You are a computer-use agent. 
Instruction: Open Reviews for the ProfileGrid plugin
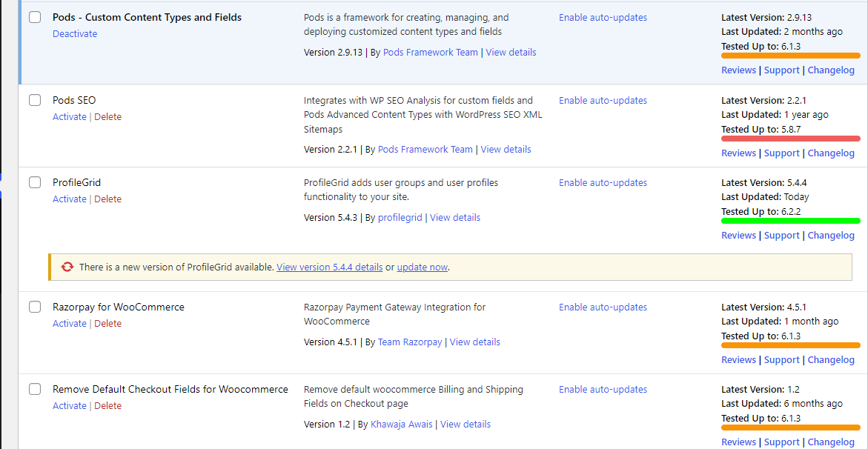click(x=738, y=236)
